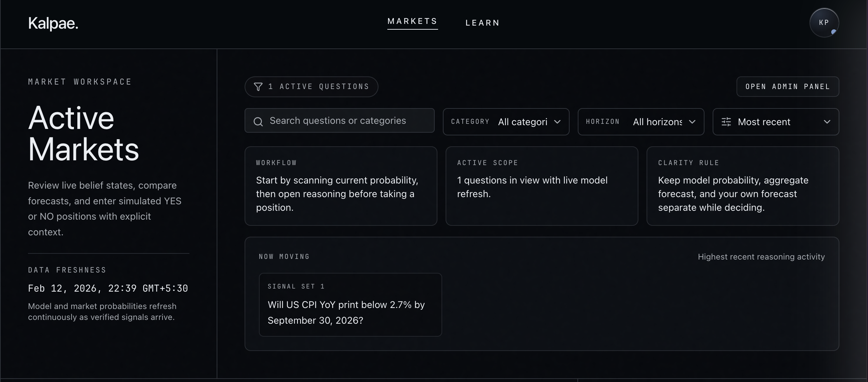Click the Active Scope card
Viewport: 868px width, 382px height.
542,186
